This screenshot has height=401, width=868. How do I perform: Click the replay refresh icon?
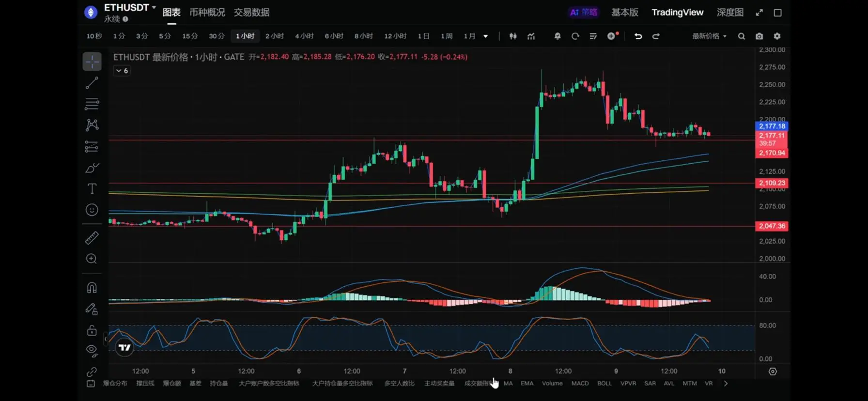tap(575, 36)
